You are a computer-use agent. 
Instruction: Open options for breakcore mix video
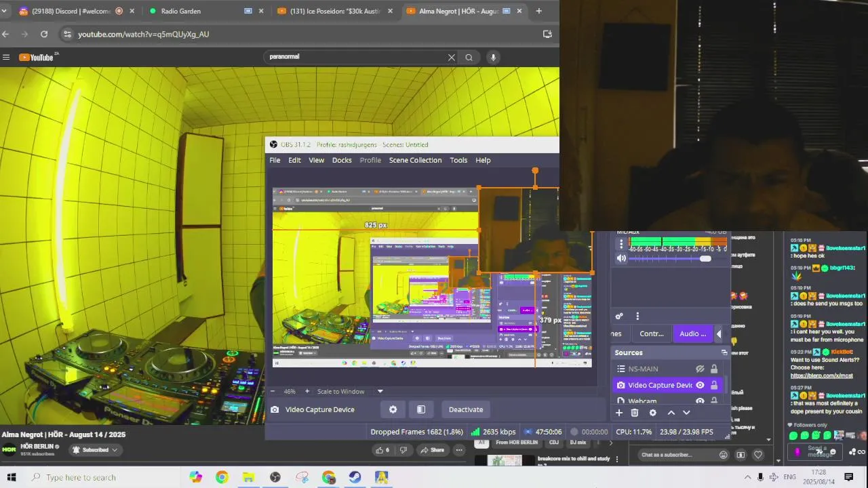tap(616, 459)
